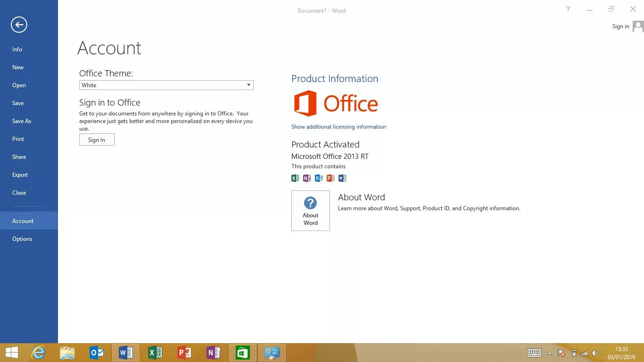Click the Outlook icon under This product contains
The width and height of the screenshot is (644, 362).
(319, 178)
